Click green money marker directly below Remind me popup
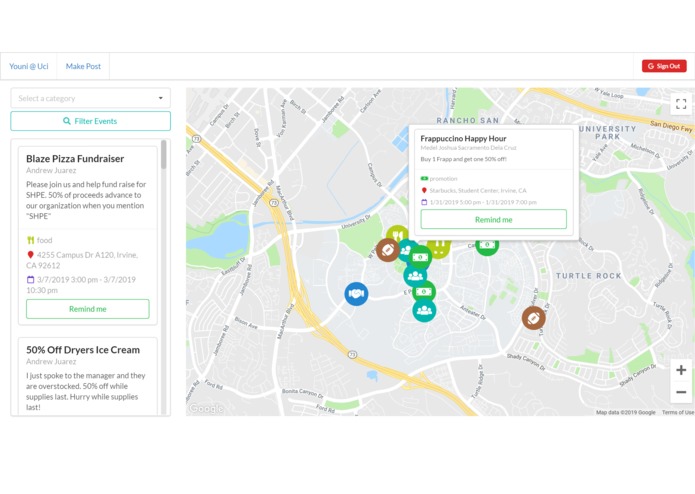The height and width of the screenshot is (494, 695). click(x=487, y=247)
